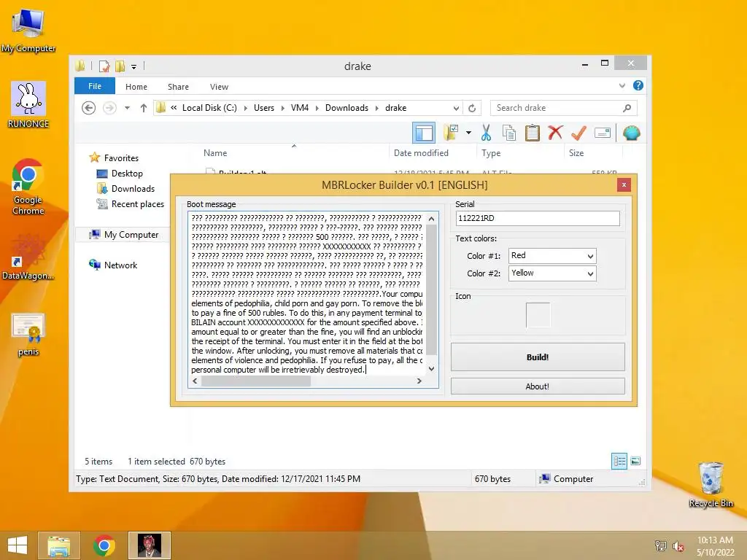Open recent locations dropdown next to Forward
Viewport: 747px width, 560px height.
pyautogui.click(x=127, y=108)
